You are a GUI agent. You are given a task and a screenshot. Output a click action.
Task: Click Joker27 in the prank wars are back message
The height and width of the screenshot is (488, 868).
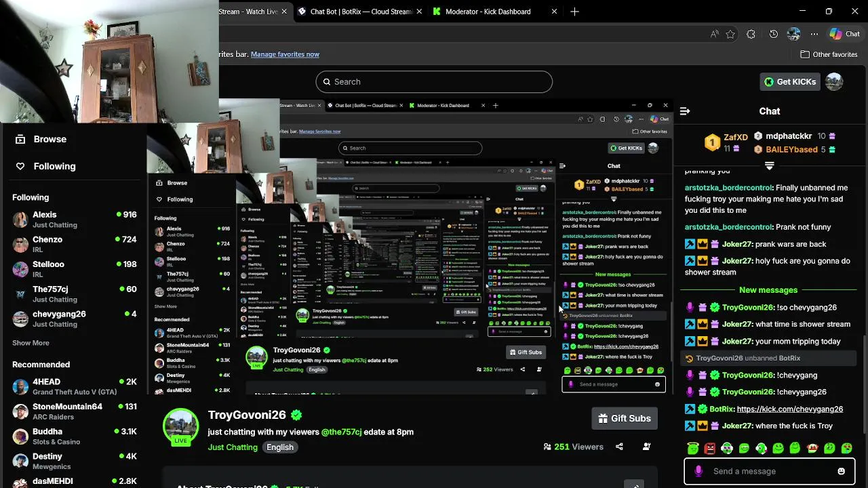tap(736, 244)
